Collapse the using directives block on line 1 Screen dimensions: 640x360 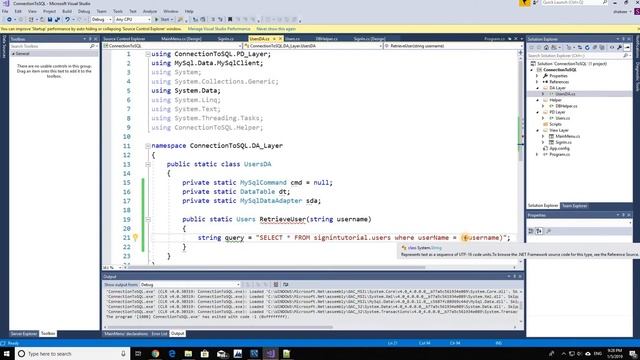(x=148, y=54)
